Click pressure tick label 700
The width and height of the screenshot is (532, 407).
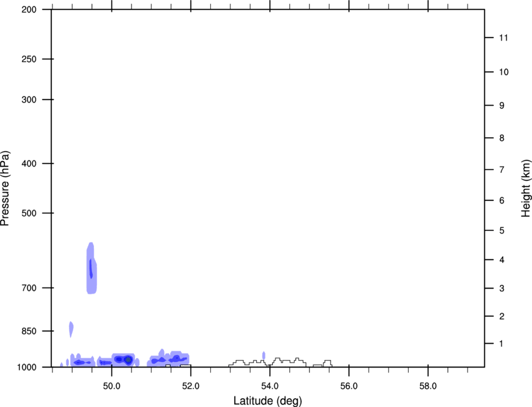tap(29, 288)
